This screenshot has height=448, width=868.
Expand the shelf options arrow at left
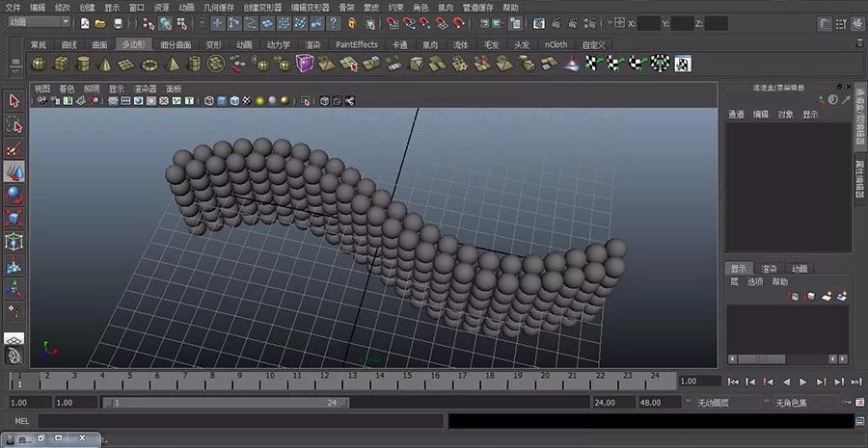(15, 72)
